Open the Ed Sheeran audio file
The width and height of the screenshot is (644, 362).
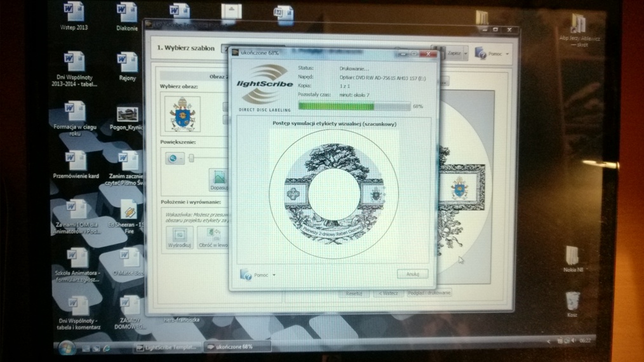tap(128, 217)
